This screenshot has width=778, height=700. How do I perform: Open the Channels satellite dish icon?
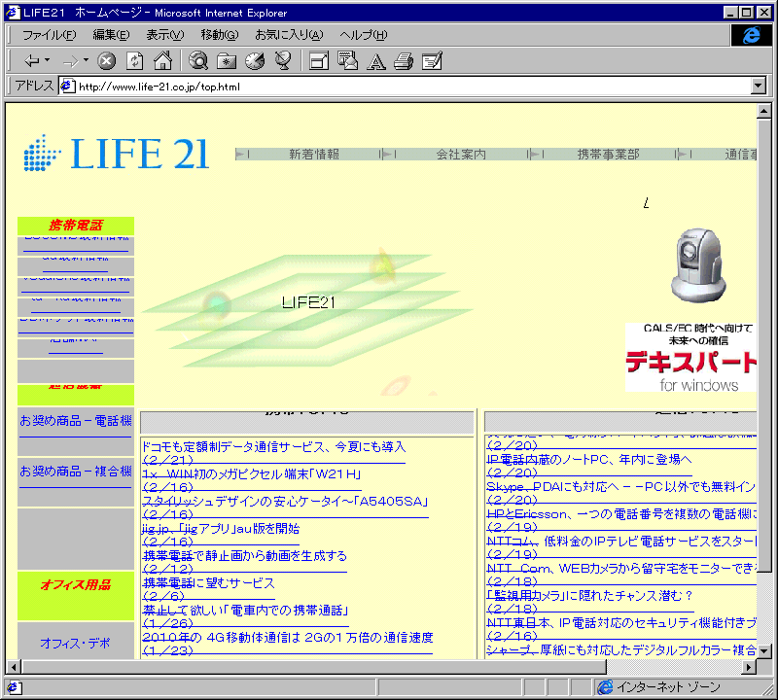283,60
